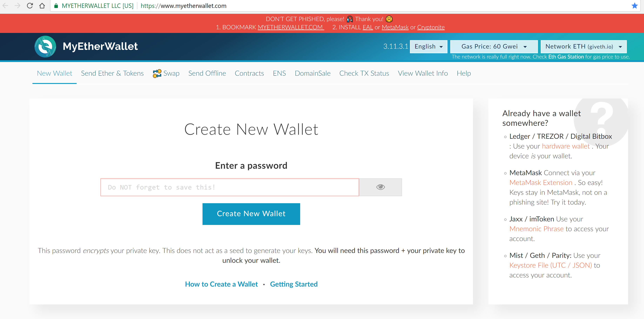
Task: Open the Getting Started link
Action: coord(294,284)
